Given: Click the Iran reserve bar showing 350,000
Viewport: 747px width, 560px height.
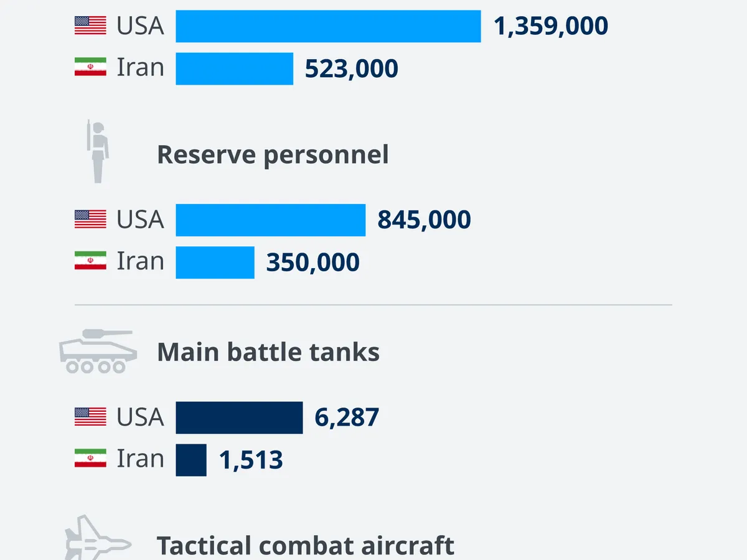Looking at the screenshot, I should (x=215, y=262).
